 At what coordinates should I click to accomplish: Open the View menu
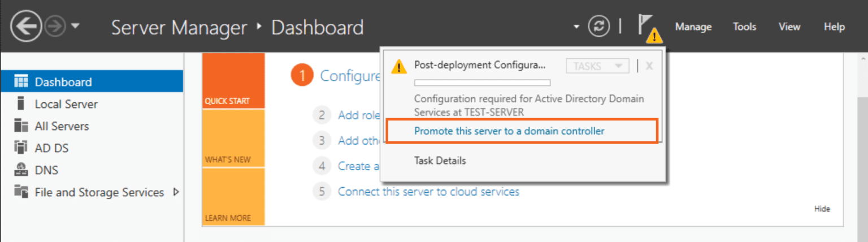789,27
